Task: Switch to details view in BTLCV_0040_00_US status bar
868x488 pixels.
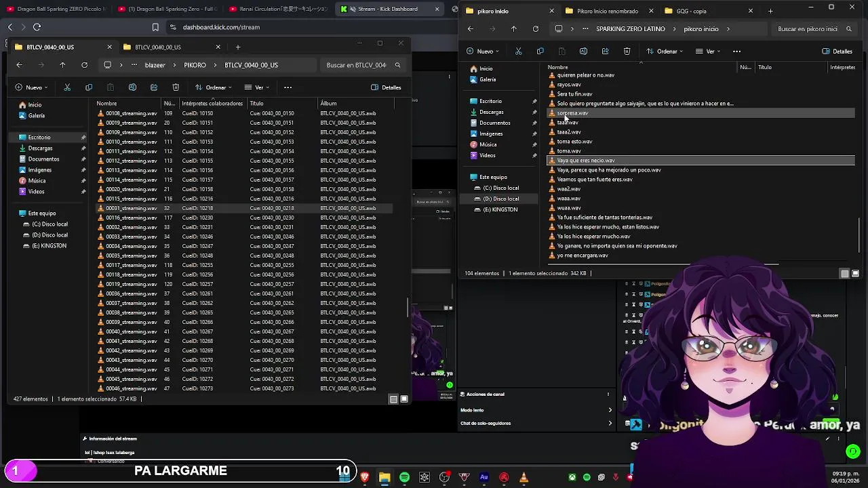Action: coord(393,399)
